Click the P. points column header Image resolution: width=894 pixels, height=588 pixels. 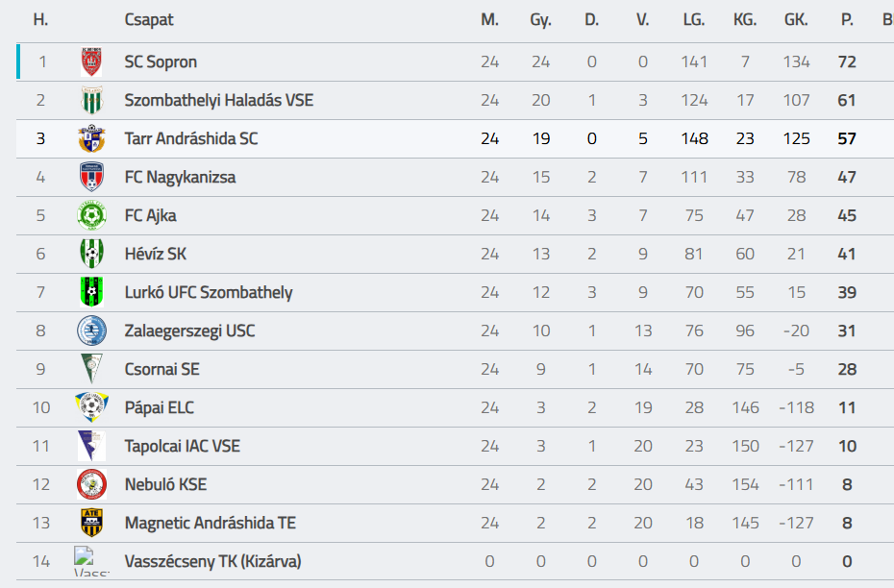(847, 20)
